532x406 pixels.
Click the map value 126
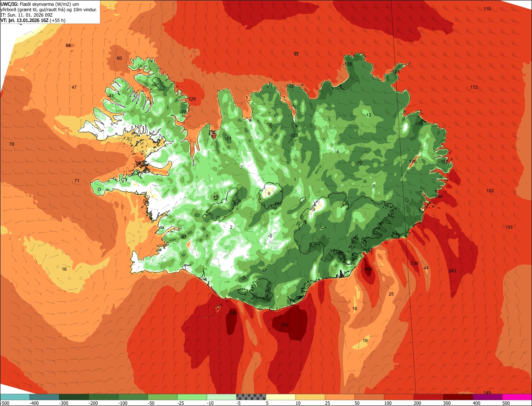192,99
